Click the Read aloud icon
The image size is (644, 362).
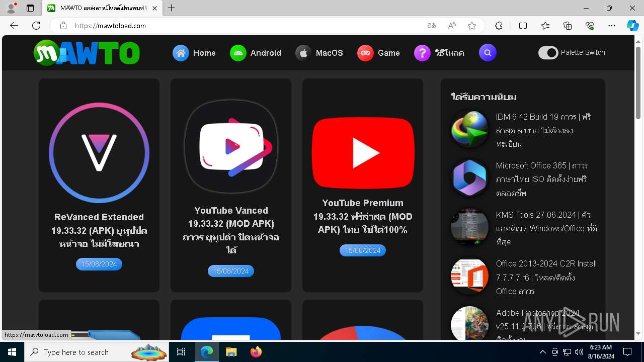click(452, 26)
